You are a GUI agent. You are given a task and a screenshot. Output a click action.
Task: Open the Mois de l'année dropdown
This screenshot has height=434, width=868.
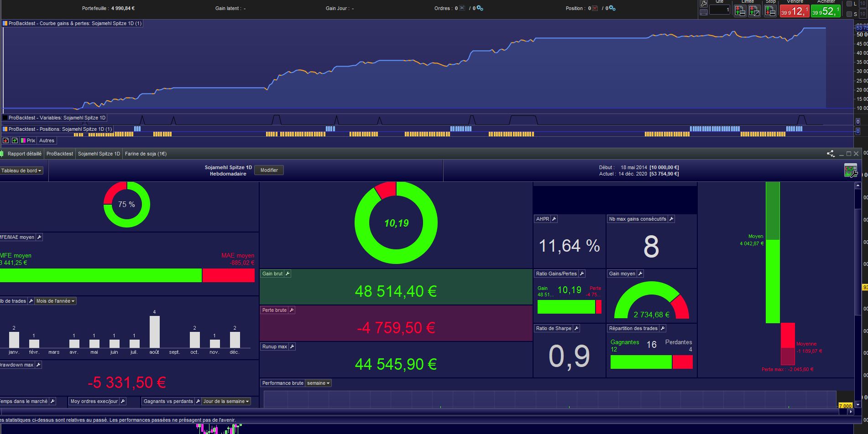(56, 301)
